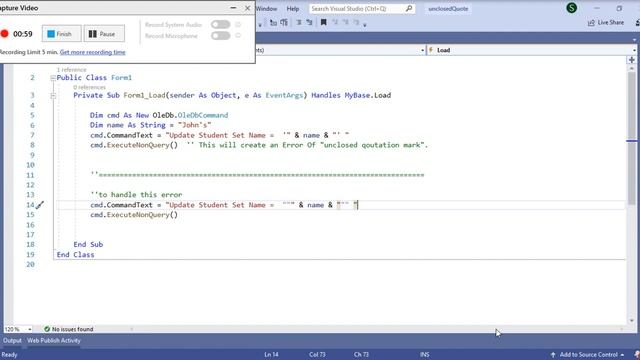This screenshot has height=360, width=640.
Task: Click the No issues found indicator
Action: [x=69, y=329]
